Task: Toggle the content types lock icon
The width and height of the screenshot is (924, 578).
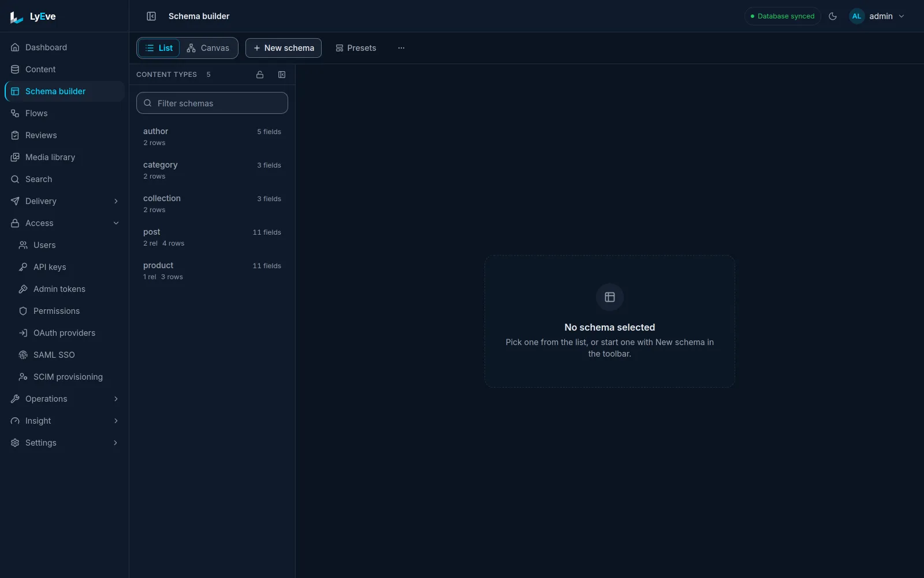Action: coord(260,75)
